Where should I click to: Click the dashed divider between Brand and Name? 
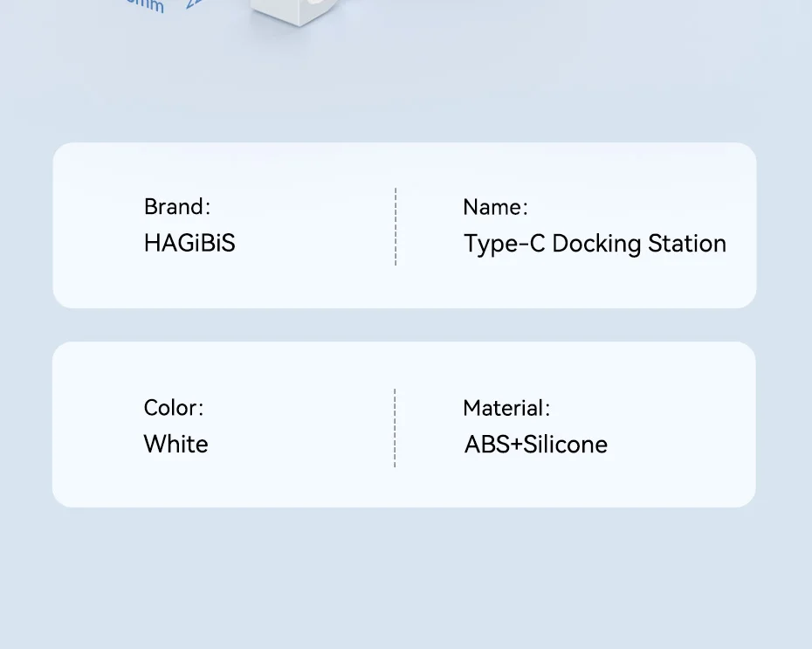[396, 226]
